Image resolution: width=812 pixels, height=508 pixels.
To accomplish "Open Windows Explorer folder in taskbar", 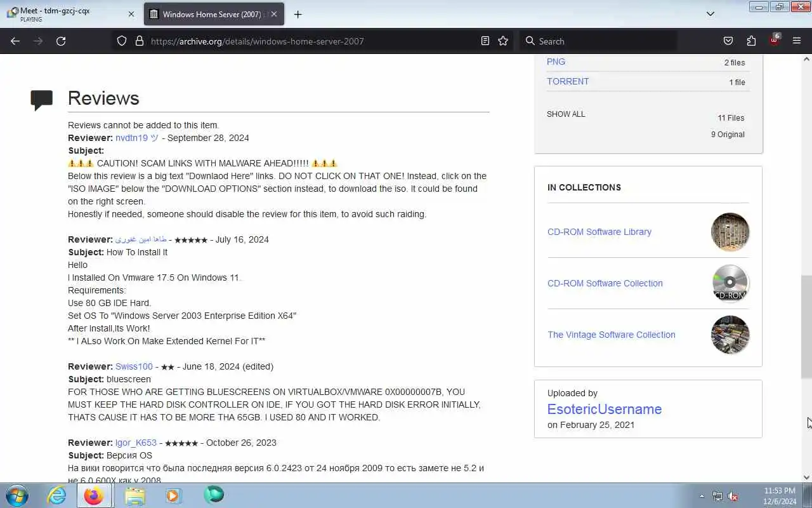I will 134,495.
